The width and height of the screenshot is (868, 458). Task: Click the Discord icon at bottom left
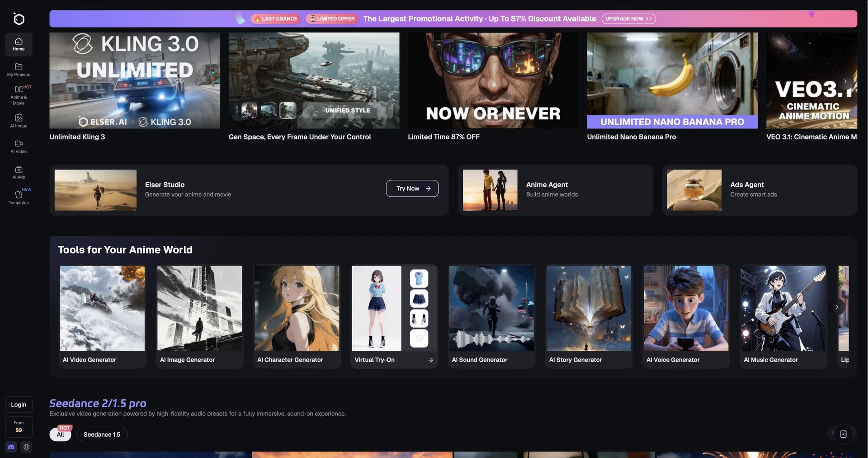[11, 447]
